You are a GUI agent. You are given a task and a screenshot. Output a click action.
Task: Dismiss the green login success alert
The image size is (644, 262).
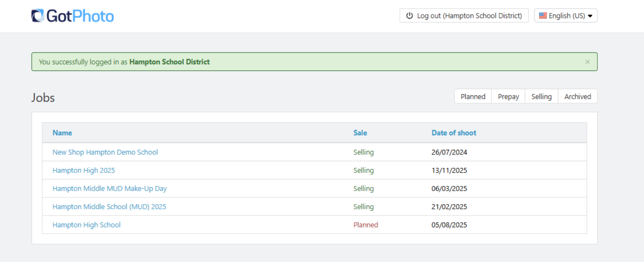[587, 62]
